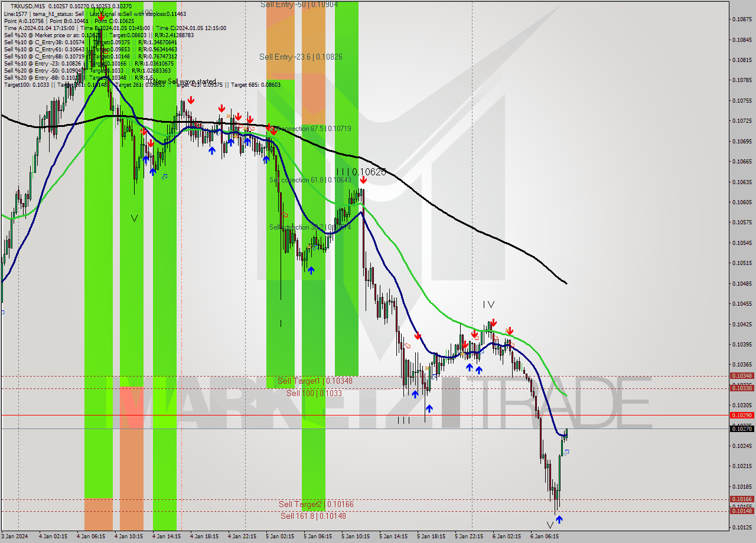Click the '4 Jan 14:15' time axis label
This screenshot has height=543, width=756.
[167, 537]
